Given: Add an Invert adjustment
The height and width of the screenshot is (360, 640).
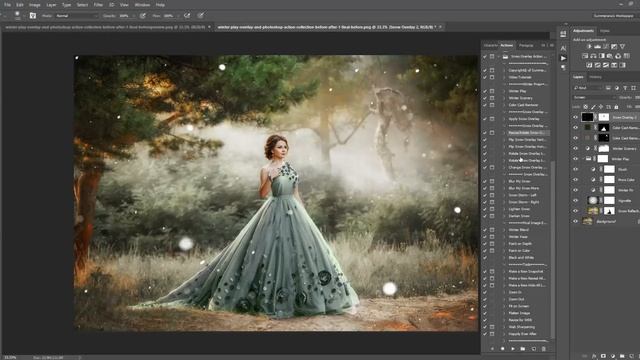Looking at the screenshot, I should tap(589, 65).
